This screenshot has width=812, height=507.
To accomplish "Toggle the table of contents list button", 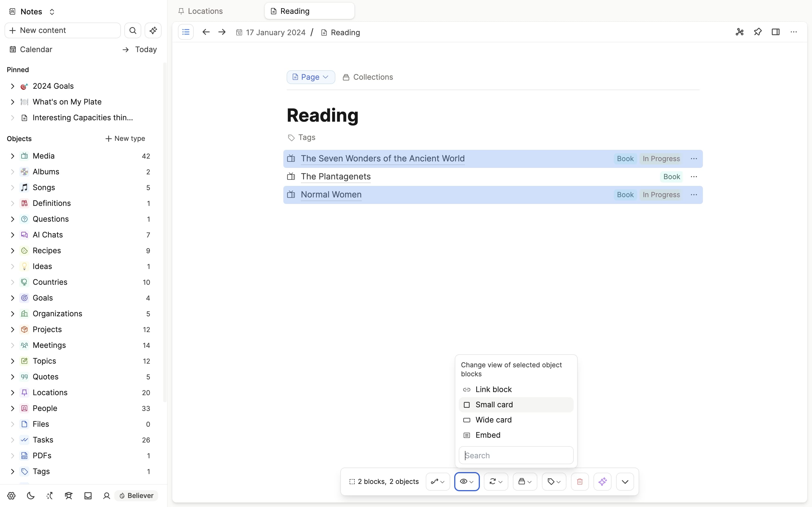I will pos(186,32).
